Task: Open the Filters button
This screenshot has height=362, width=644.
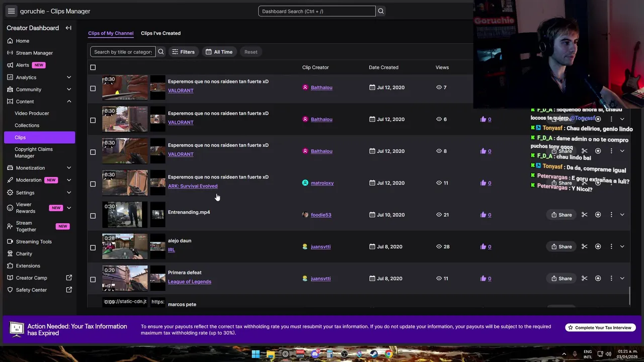Action: click(x=183, y=52)
